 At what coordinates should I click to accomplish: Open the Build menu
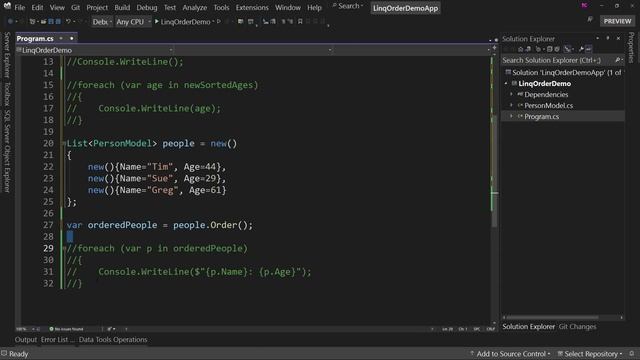click(122, 7)
